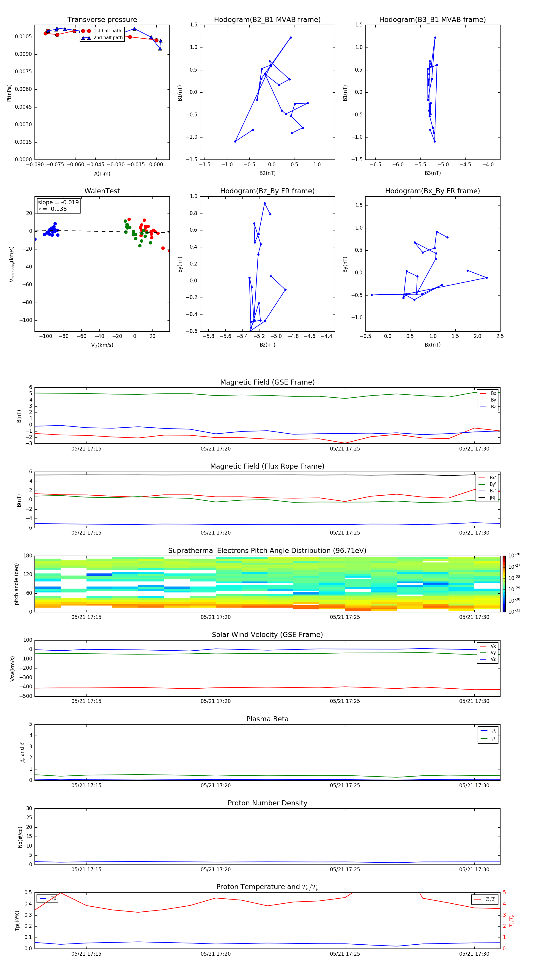The width and height of the screenshot is (535, 980).
Task: Click the 'Proton Temperature and Te/Tp' title
Action: (267, 887)
